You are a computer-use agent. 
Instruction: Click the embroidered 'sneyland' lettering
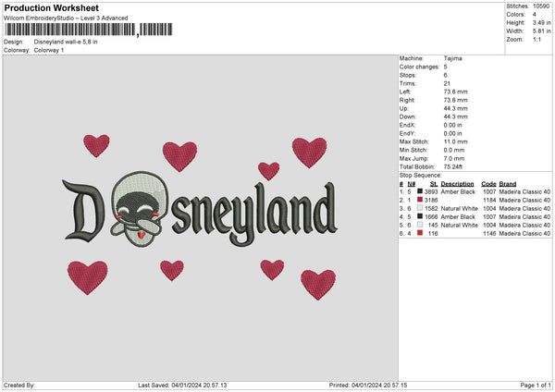(254, 214)
